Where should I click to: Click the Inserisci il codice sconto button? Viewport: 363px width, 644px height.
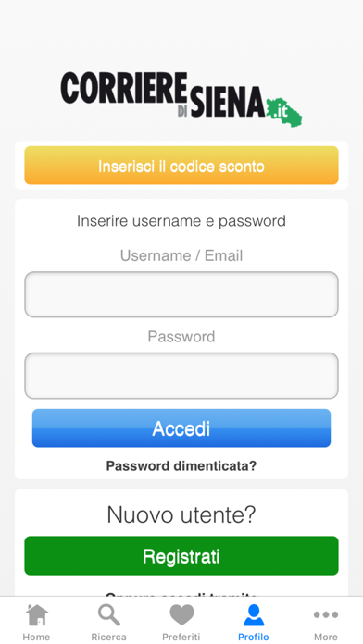(x=181, y=166)
